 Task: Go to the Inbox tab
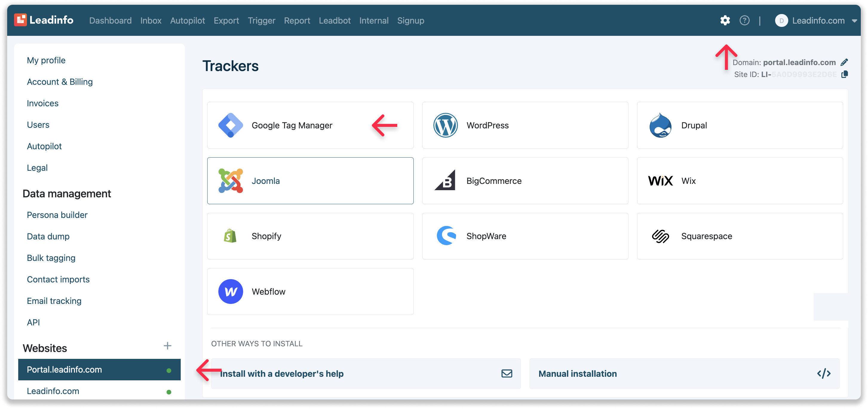click(x=151, y=21)
